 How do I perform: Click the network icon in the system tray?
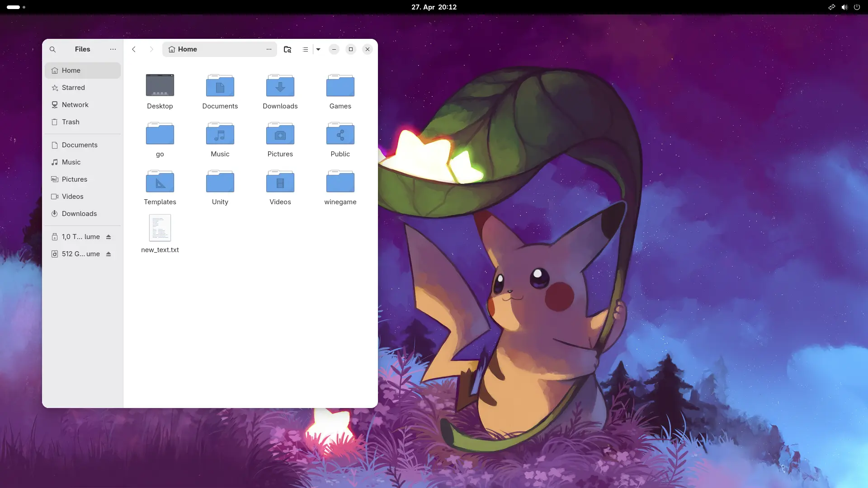coord(831,7)
